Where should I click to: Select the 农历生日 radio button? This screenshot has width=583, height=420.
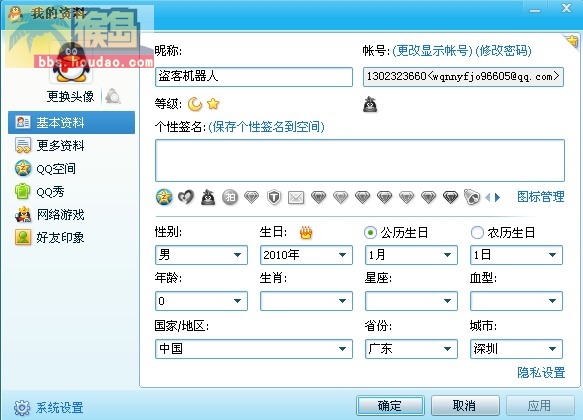[477, 233]
